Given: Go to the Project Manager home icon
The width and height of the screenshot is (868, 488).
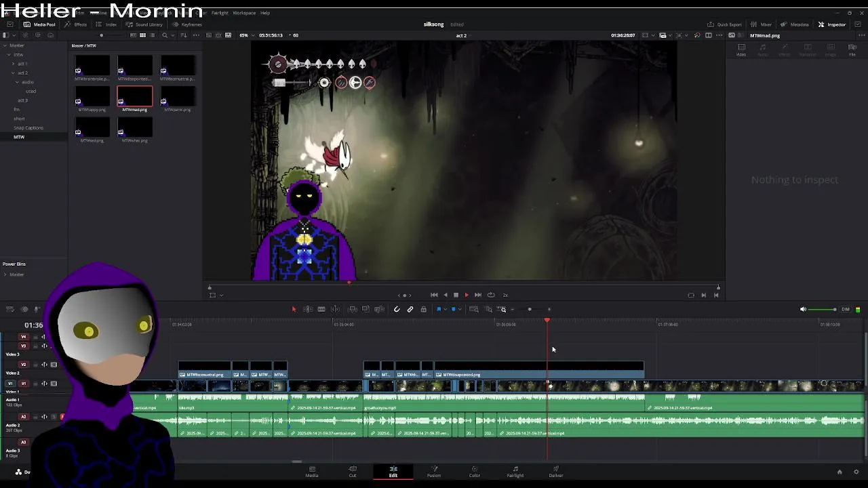Looking at the screenshot, I should coord(840,472).
